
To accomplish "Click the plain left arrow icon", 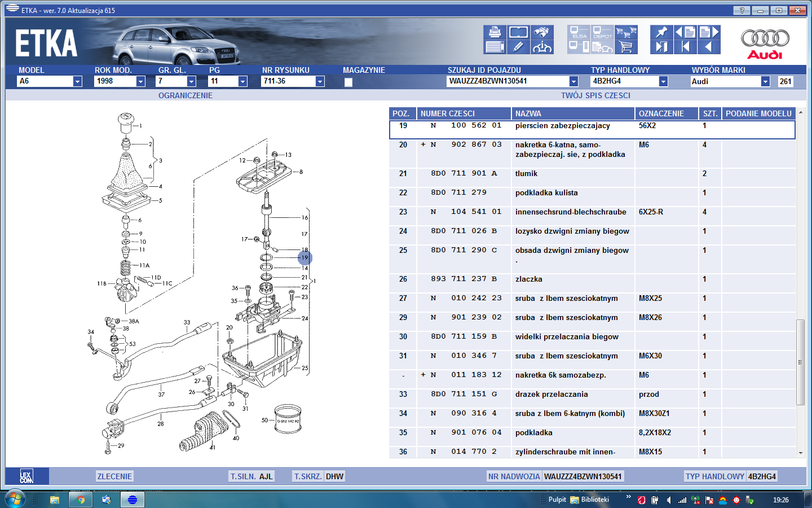I will click(x=709, y=47).
